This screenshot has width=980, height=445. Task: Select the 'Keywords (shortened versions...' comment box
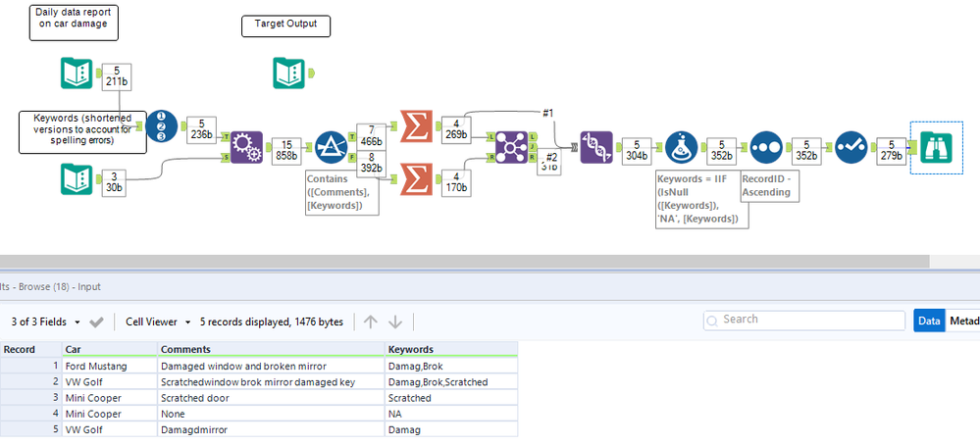(82, 132)
